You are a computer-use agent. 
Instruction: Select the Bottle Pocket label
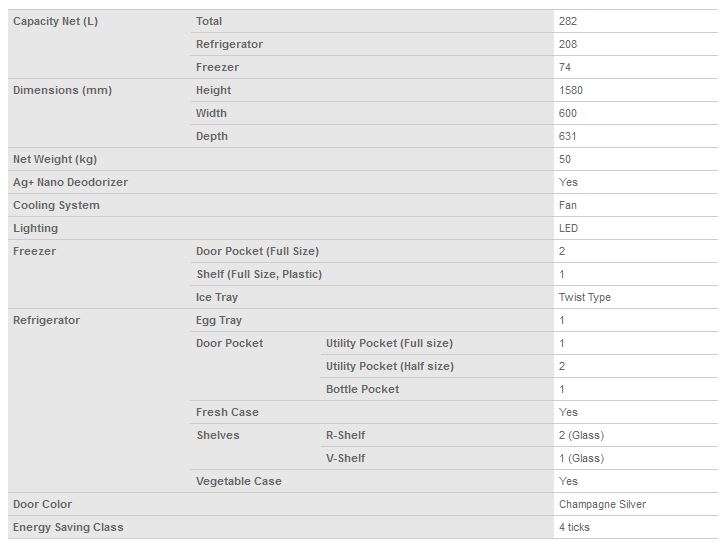coord(362,389)
